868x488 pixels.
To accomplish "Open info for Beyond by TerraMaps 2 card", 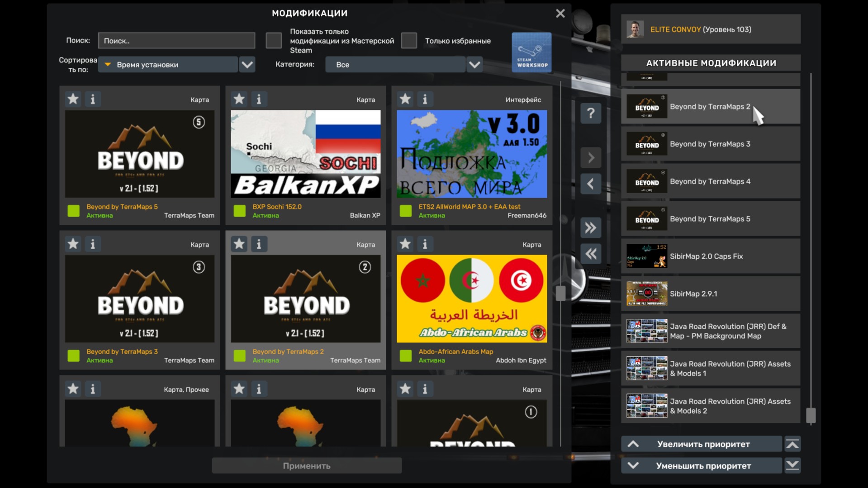I will click(259, 244).
